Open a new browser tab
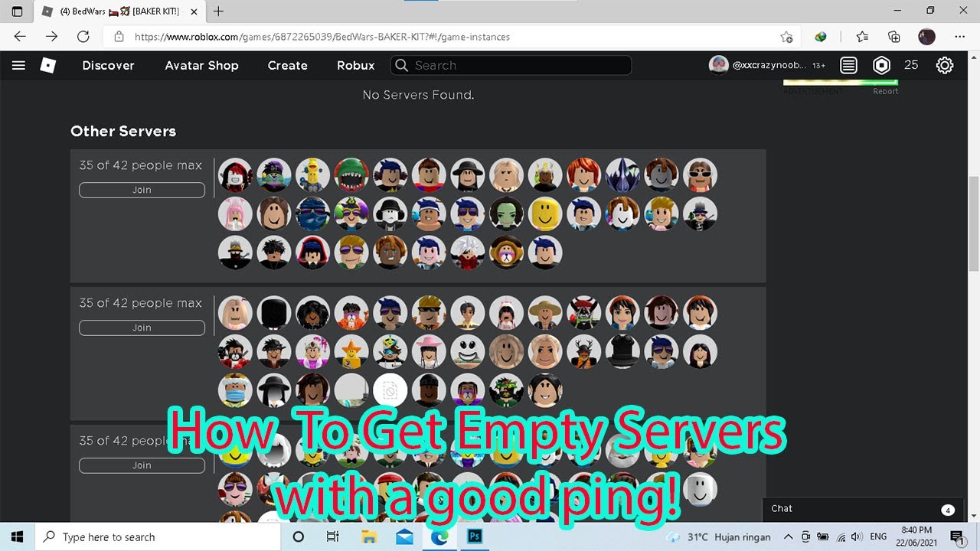 pos(219,11)
